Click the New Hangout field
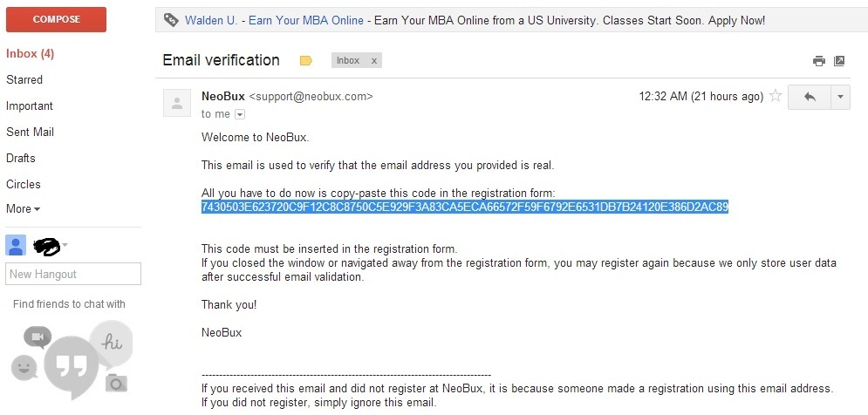 [x=73, y=274]
